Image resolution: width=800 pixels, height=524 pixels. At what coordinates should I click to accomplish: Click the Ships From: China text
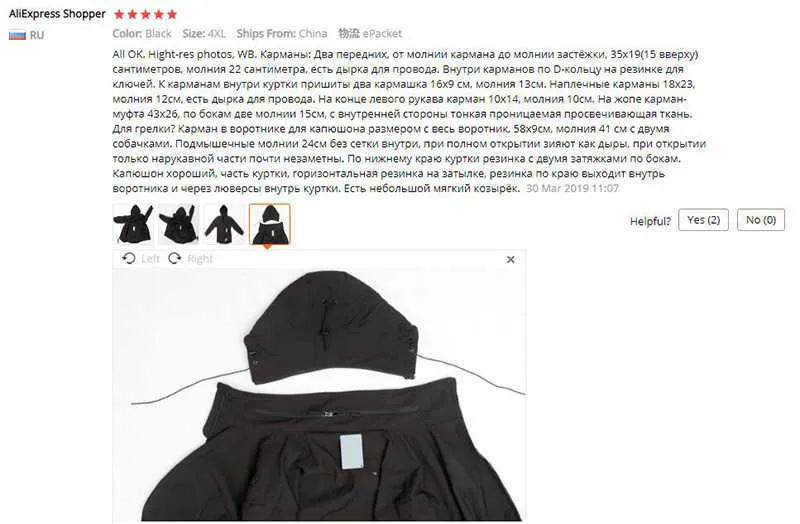(282, 34)
